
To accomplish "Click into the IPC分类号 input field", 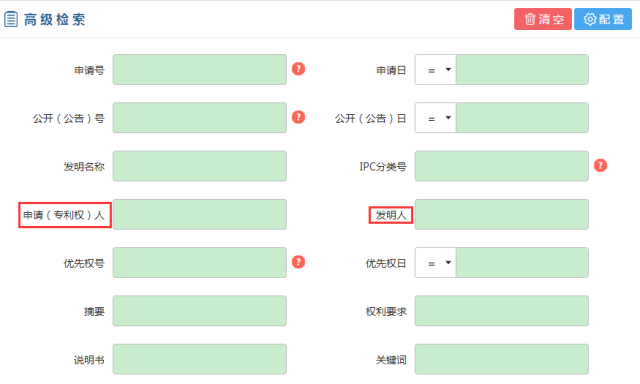I will coord(502,166).
